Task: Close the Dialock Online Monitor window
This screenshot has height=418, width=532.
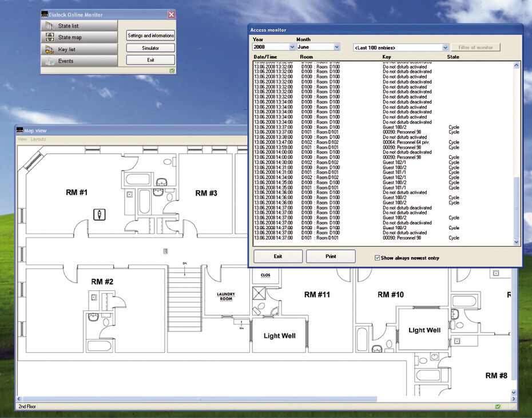Action: coord(172,14)
